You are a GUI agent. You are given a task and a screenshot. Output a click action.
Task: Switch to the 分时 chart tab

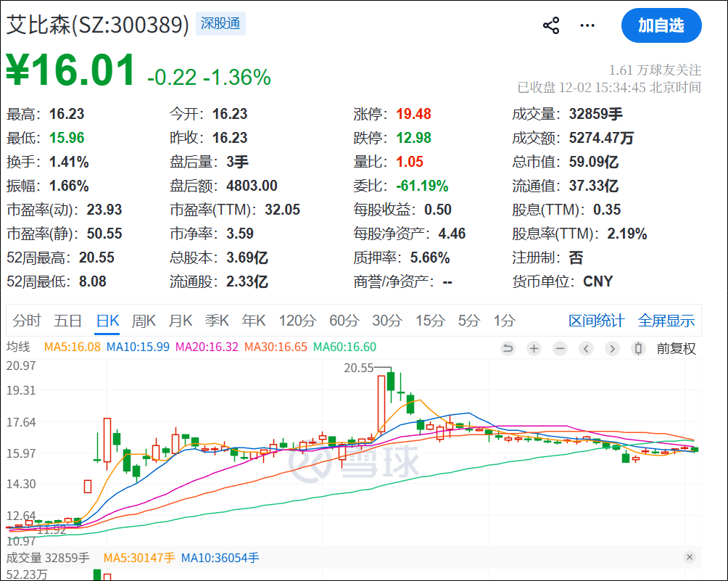pos(26,321)
